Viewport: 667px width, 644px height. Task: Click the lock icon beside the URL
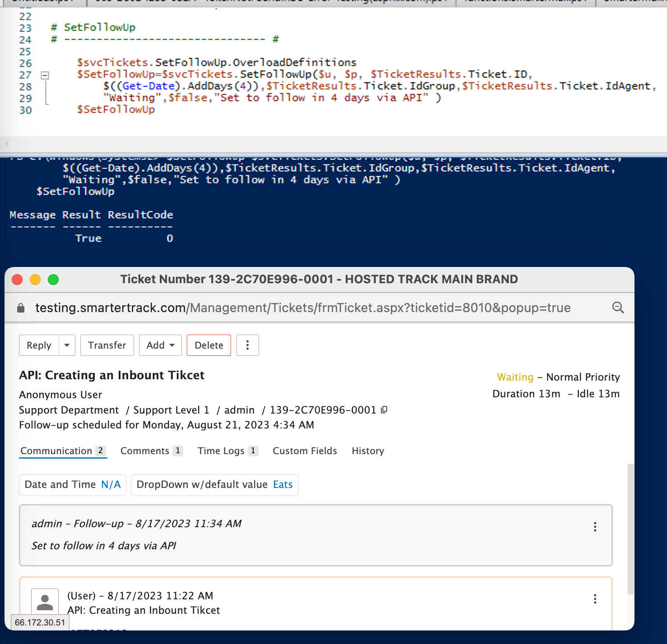[x=21, y=308]
